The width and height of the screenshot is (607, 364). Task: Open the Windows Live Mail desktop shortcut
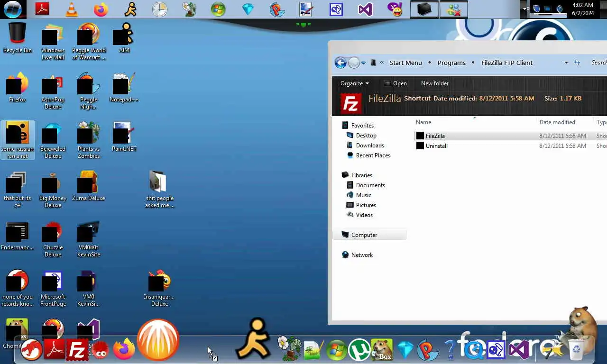click(53, 42)
